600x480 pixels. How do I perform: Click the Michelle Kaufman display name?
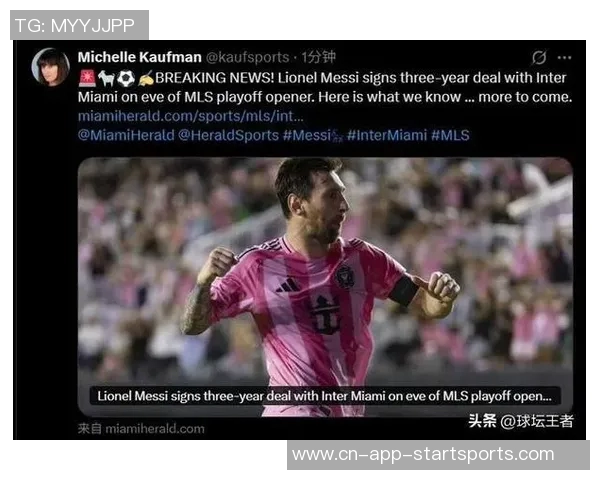point(139,57)
